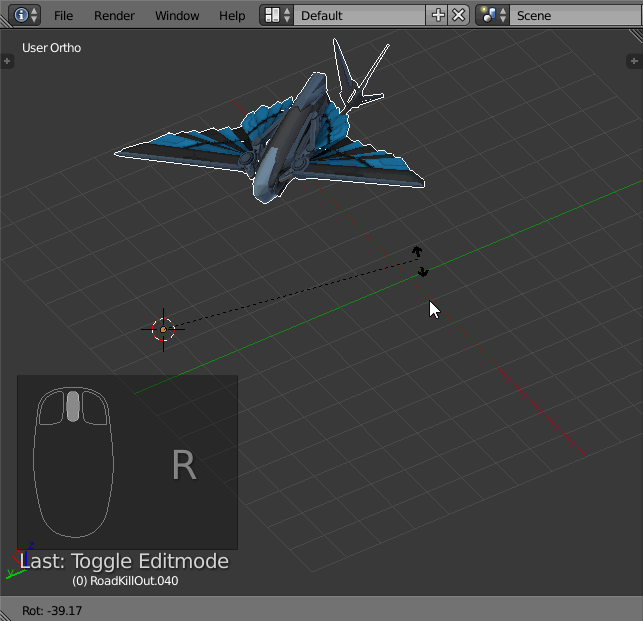This screenshot has width=643, height=621.
Task: Open the screen layout browser icon
Action: [x=277, y=15]
